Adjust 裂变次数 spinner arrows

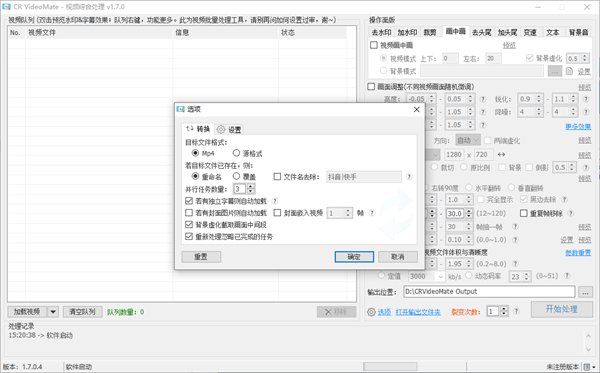[504, 311]
